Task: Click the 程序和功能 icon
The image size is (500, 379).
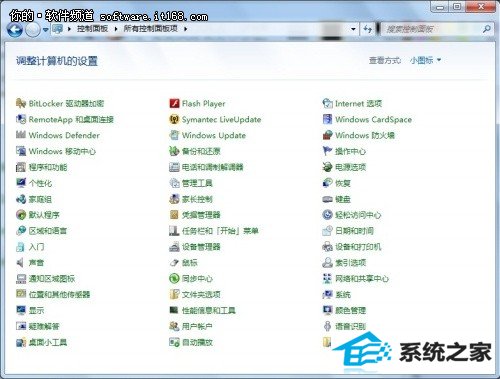Action: pos(21,167)
